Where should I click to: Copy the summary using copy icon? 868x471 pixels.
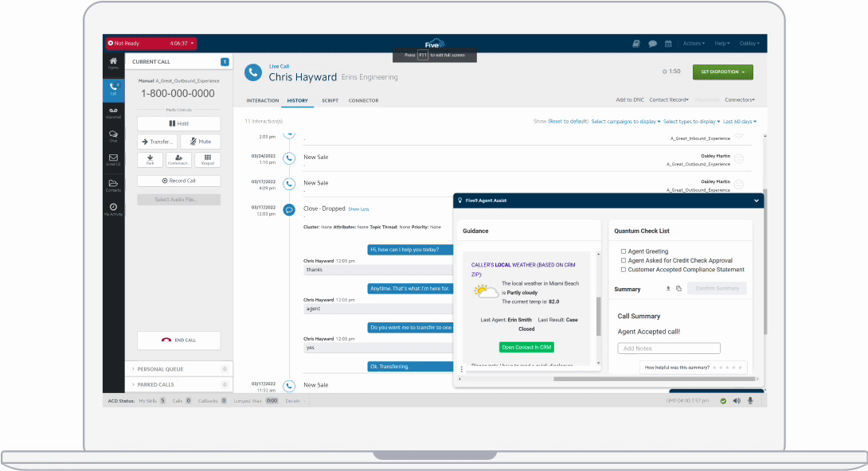click(678, 289)
